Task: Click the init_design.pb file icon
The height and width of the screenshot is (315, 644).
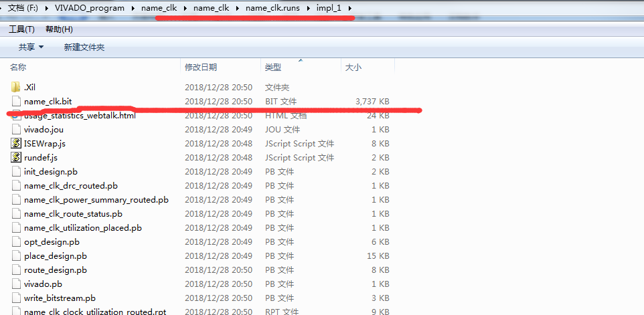Action: pyautogui.click(x=16, y=171)
